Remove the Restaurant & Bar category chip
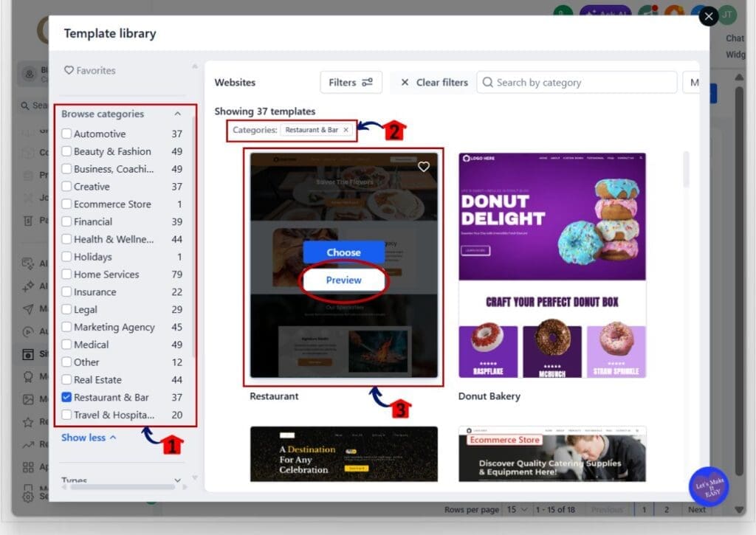756x535 pixels. point(346,130)
